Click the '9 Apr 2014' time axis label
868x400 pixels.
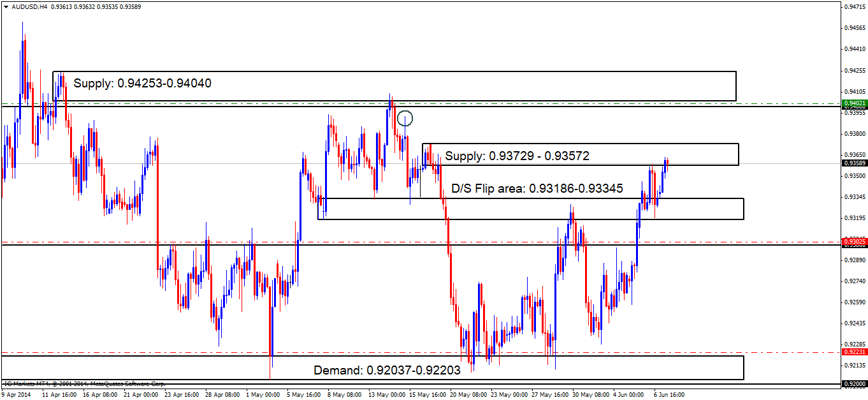click(17, 395)
